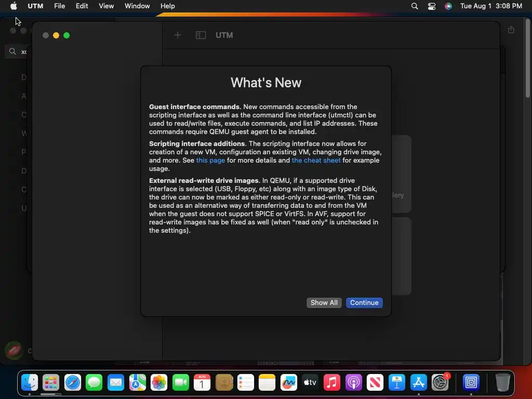Screen dimensions: 532x399
Task: Click the plus icon to add VM
Action: (178, 35)
